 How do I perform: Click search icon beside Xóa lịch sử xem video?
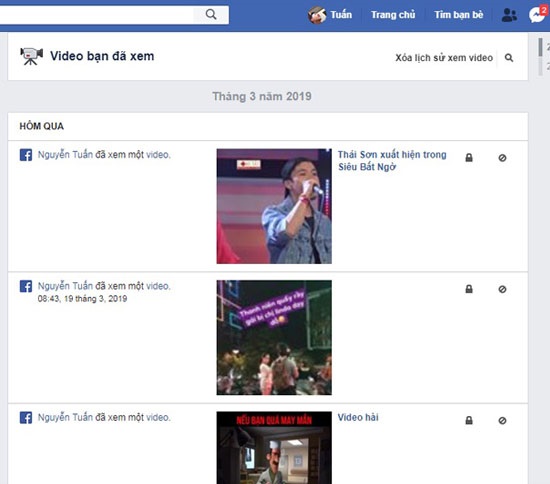coord(509,58)
